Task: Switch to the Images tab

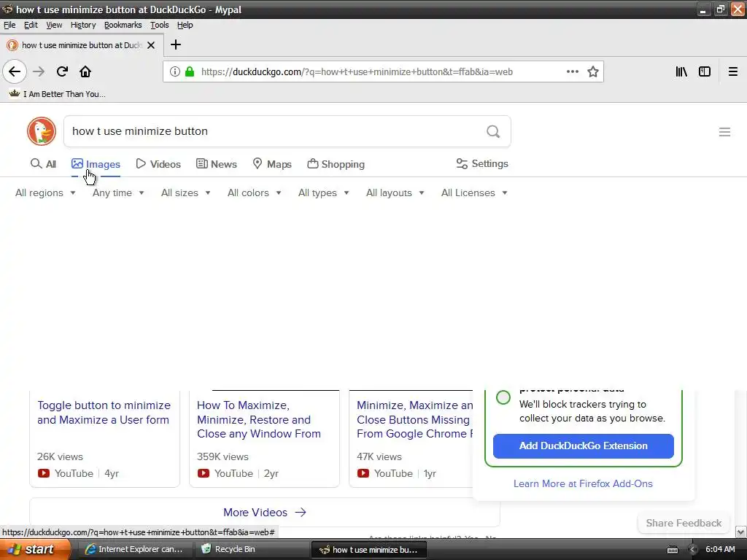Action: point(96,164)
